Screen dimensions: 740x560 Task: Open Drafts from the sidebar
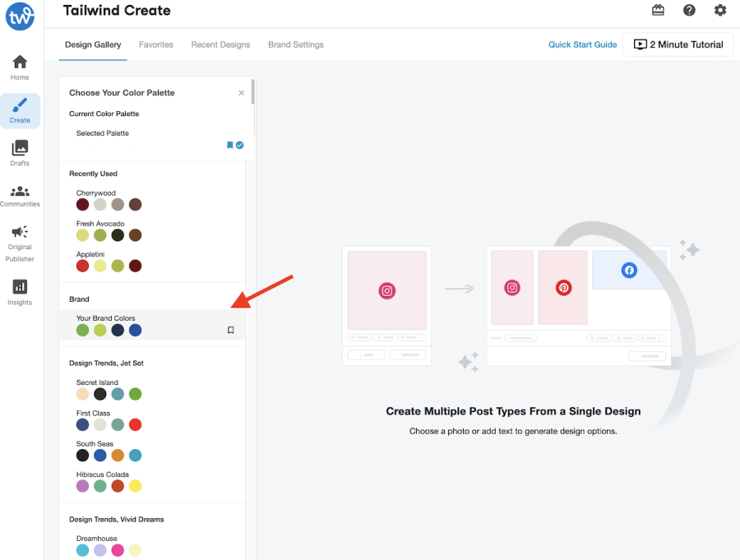tap(20, 153)
